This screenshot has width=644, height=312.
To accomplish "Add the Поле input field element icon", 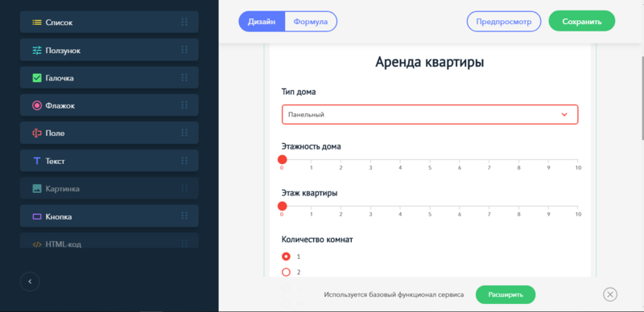I will 37,133.
